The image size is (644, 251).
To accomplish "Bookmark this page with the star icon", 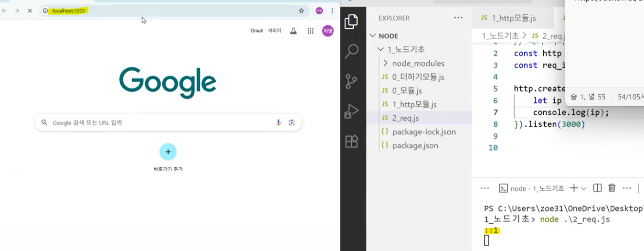I will [x=301, y=11].
